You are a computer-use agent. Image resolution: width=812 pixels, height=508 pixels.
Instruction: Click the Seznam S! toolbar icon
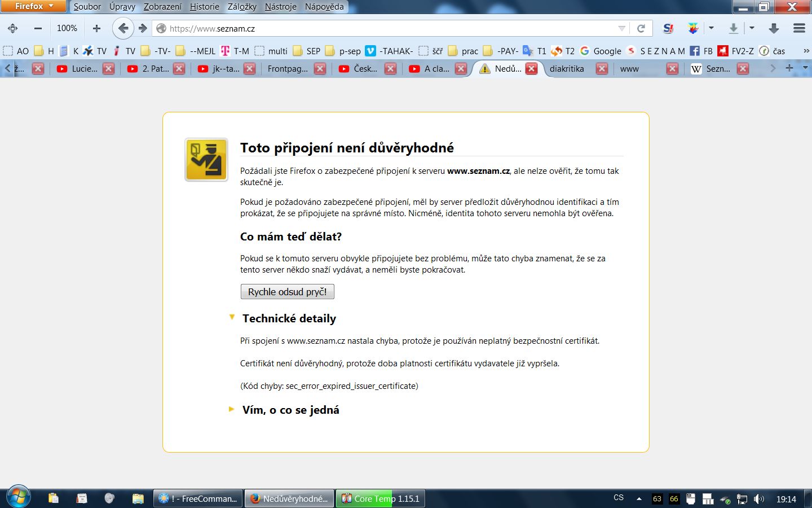668,28
